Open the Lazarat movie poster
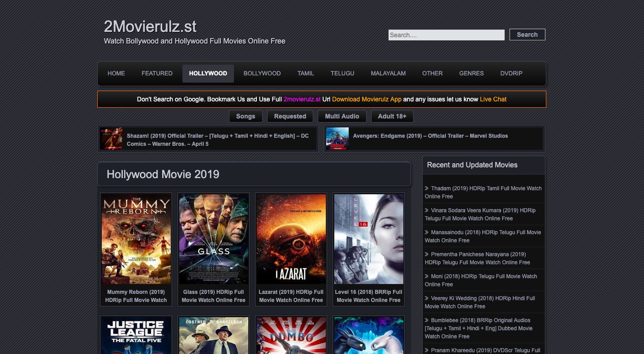 click(x=291, y=239)
